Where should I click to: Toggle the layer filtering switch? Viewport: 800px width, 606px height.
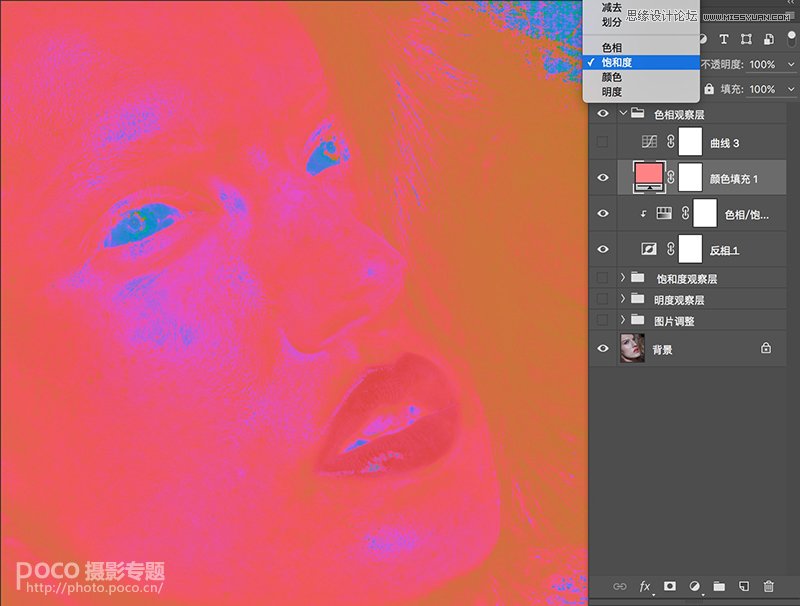[x=791, y=39]
